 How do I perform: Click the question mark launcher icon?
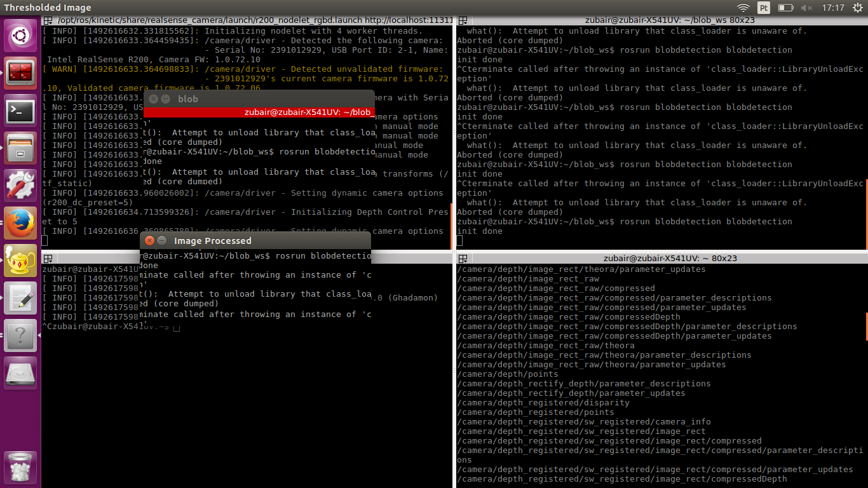pyautogui.click(x=20, y=336)
